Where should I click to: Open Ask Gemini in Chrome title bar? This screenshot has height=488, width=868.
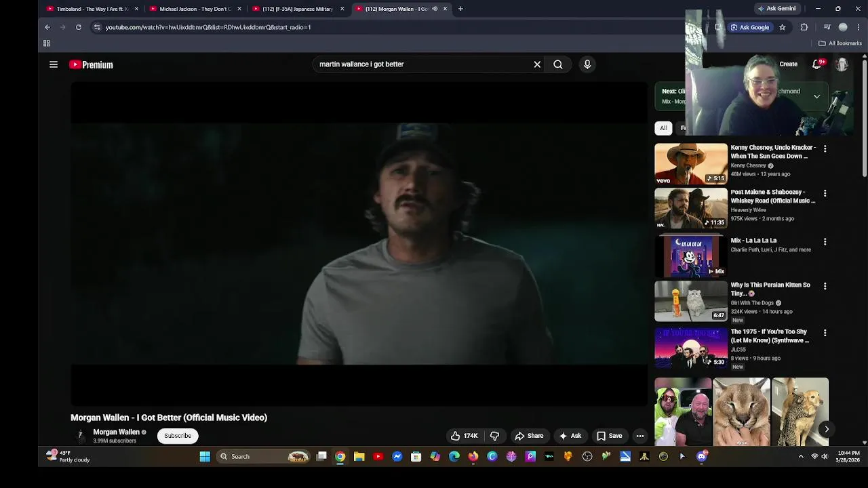776,9
